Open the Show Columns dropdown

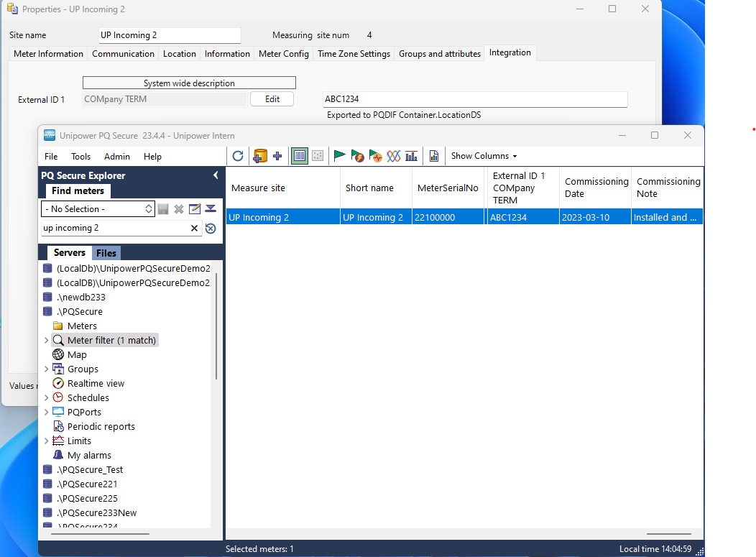click(x=484, y=156)
